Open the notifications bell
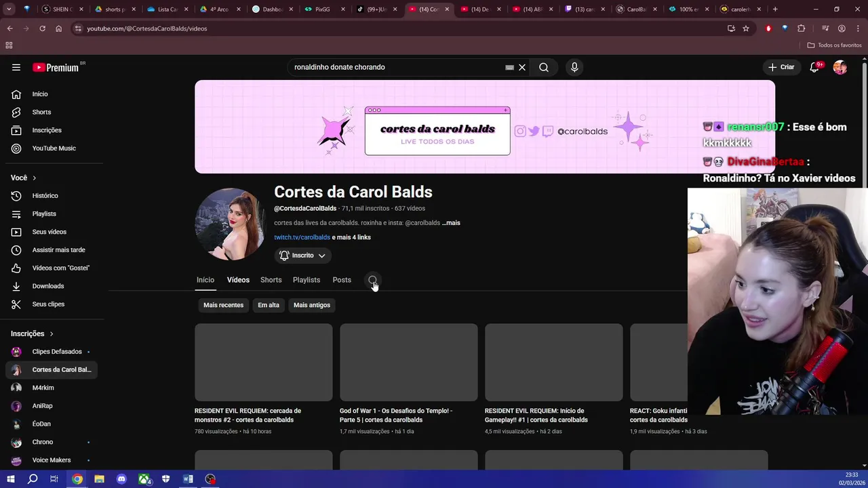Screen dimensions: 868x488 coord(814,67)
